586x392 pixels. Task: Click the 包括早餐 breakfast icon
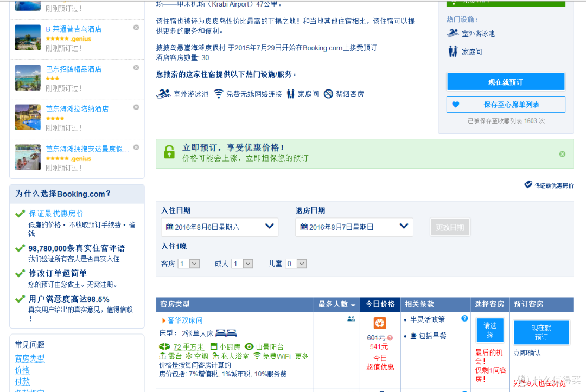click(x=413, y=336)
